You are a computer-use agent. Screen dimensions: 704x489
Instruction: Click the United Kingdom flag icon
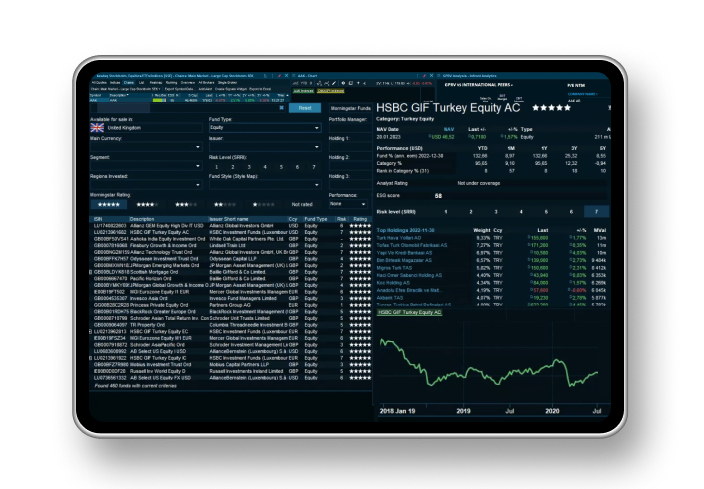tap(98, 128)
